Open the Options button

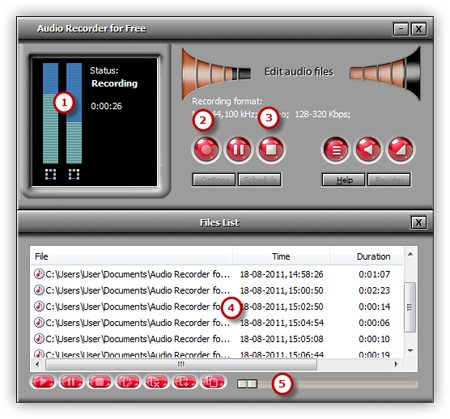pyautogui.click(x=214, y=180)
